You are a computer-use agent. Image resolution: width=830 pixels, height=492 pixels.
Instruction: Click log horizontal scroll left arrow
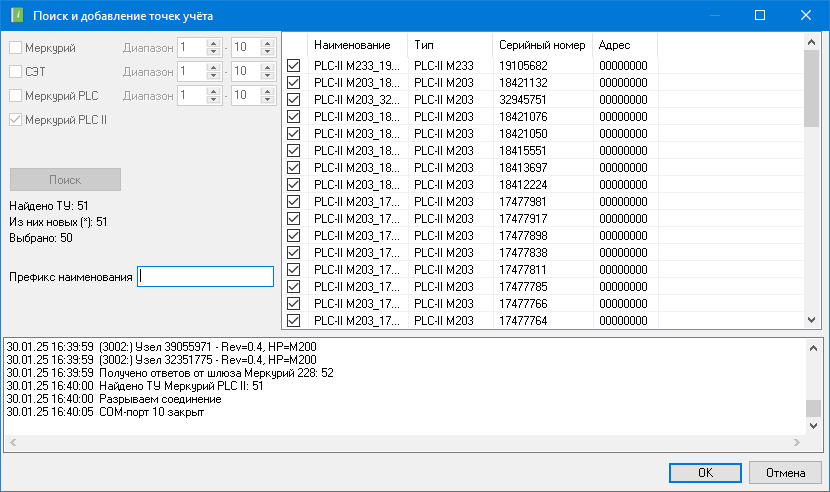pyautogui.click(x=13, y=442)
